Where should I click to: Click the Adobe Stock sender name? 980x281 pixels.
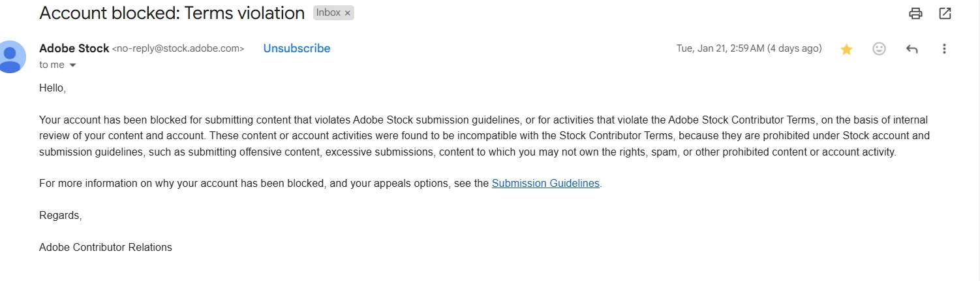pos(74,48)
